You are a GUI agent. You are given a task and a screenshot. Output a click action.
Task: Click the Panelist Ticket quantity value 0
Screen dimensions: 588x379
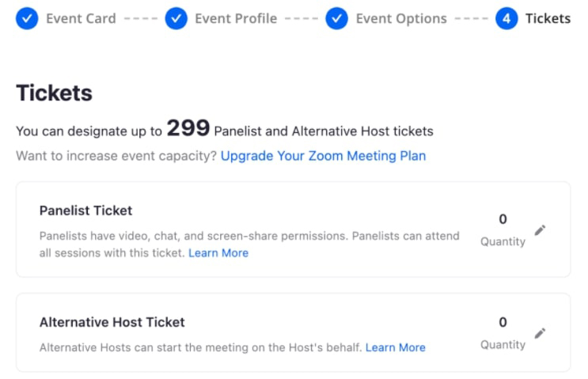click(x=503, y=219)
